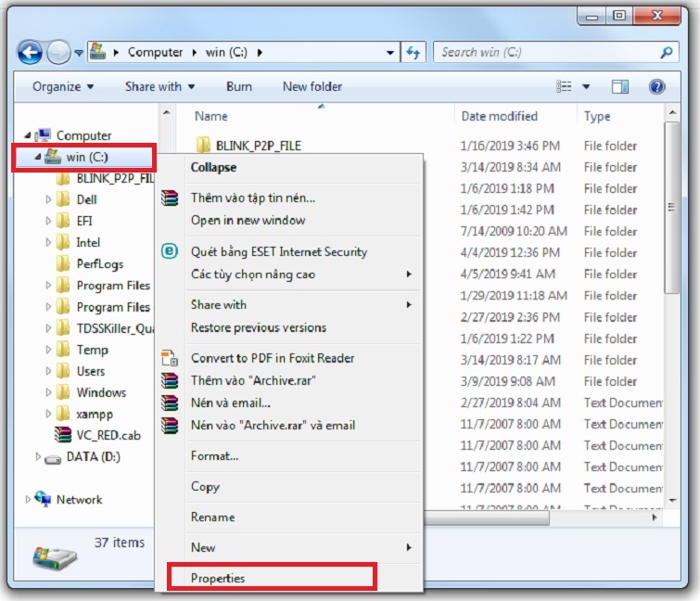Select the PerfLogs folder in tree
This screenshot has width=700, height=601.
[x=99, y=264]
